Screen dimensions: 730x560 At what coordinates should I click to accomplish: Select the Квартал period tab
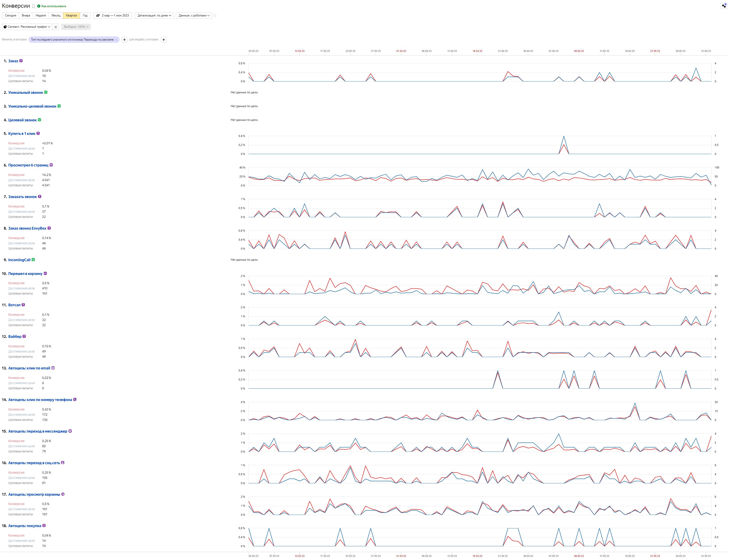tap(72, 15)
